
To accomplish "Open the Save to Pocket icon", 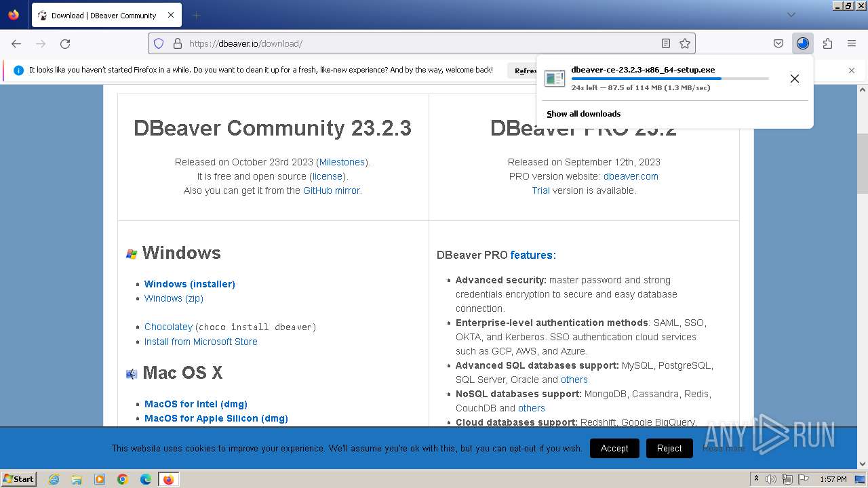I will coord(778,43).
